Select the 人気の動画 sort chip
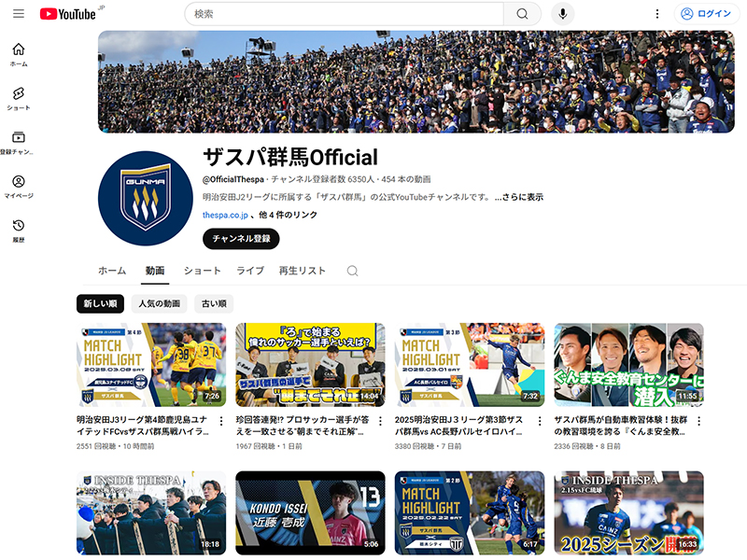Viewport: 747px width, 560px height. (x=159, y=303)
